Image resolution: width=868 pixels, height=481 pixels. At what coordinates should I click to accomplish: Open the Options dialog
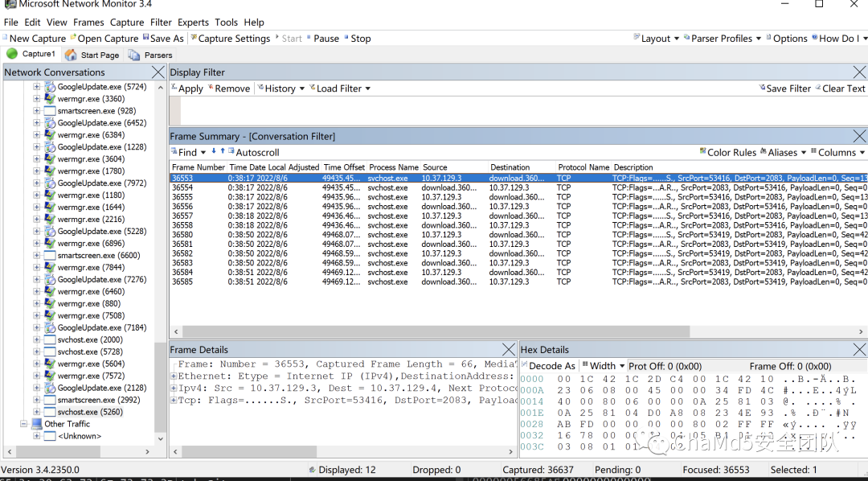tap(787, 39)
